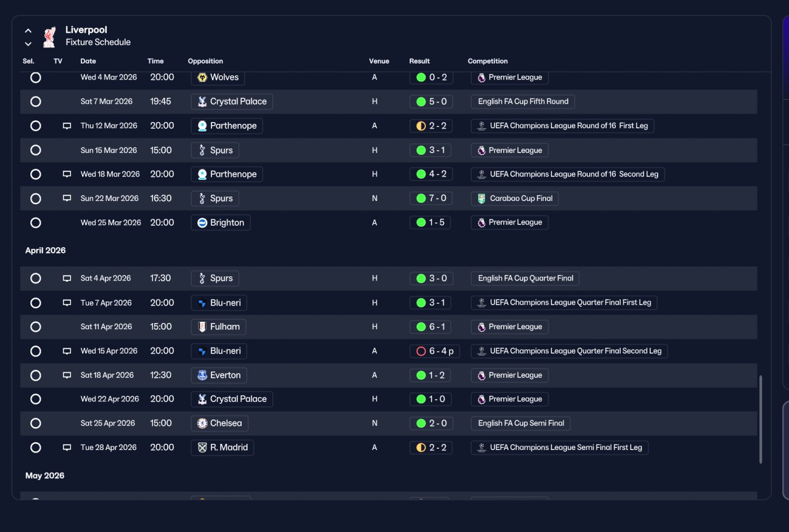789x532 pixels.
Task: Select the radio button for Chelsea semi final
Action: pyautogui.click(x=36, y=424)
